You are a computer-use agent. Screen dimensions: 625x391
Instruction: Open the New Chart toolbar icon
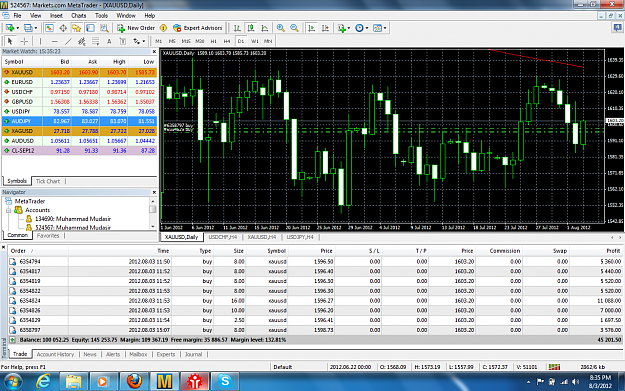coord(12,28)
